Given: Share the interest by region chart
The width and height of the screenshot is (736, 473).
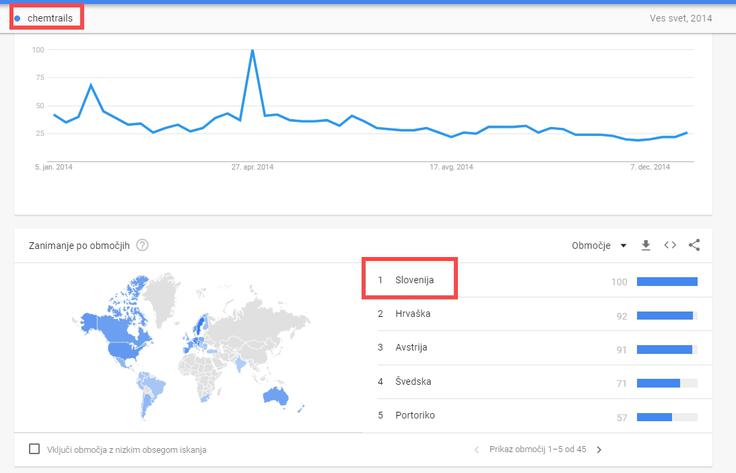Looking at the screenshot, I should pyautogui.click(x=694, y=245).
